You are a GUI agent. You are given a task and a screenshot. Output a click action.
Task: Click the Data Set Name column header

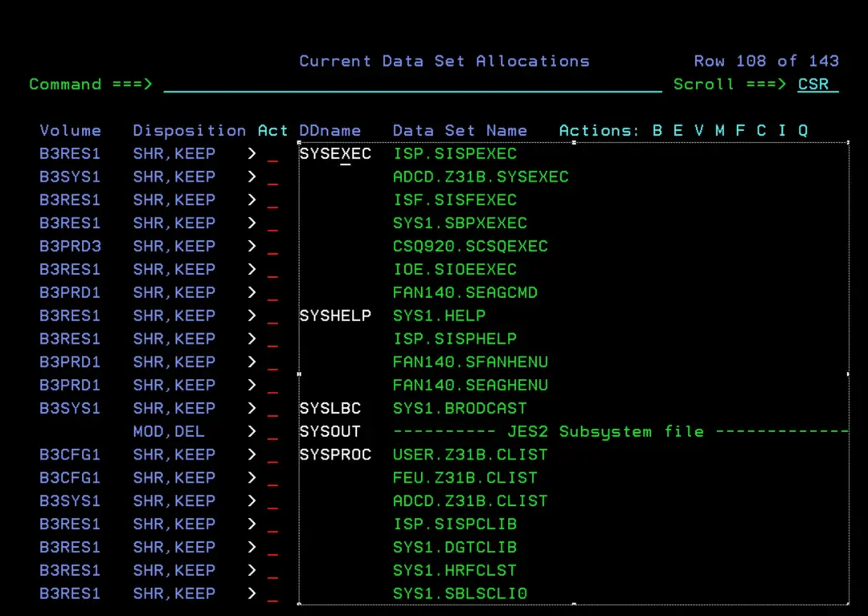click(460, 130)
